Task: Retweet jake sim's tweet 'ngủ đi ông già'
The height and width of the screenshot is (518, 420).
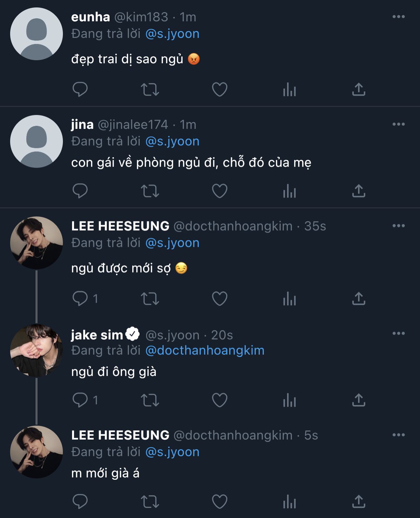Action: [x=150, y=400]
